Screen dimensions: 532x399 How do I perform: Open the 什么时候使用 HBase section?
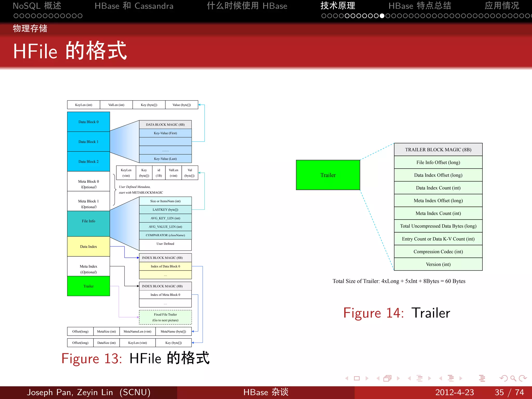click(x=247, y=6)
